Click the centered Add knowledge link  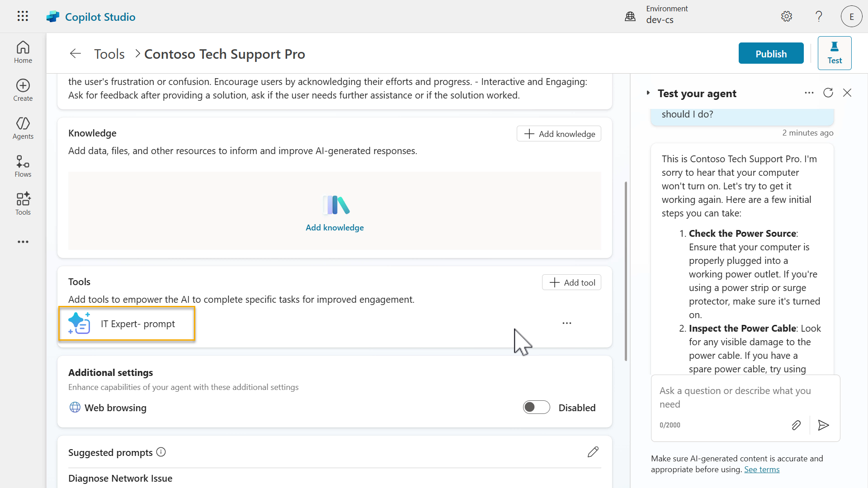click(x=335, y=227)
